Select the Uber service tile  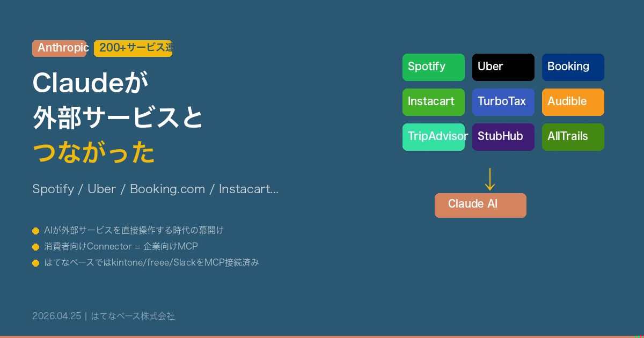coord(503,67)
